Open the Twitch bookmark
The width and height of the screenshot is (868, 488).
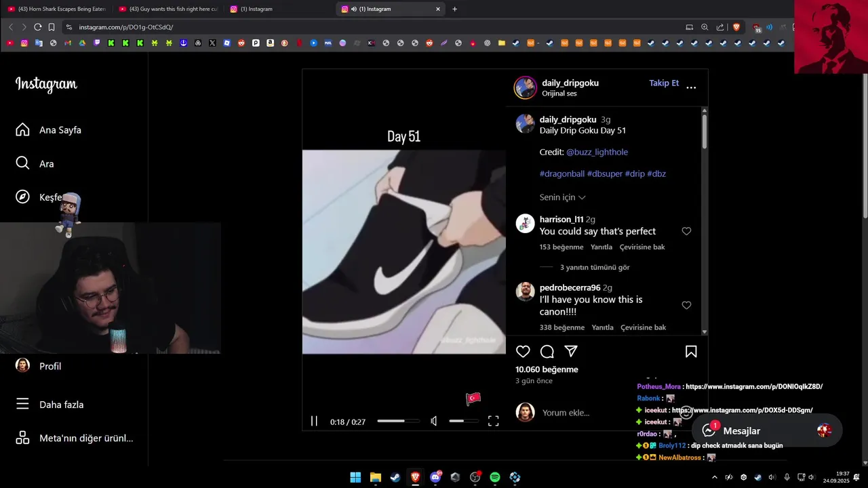pos(96,43)
